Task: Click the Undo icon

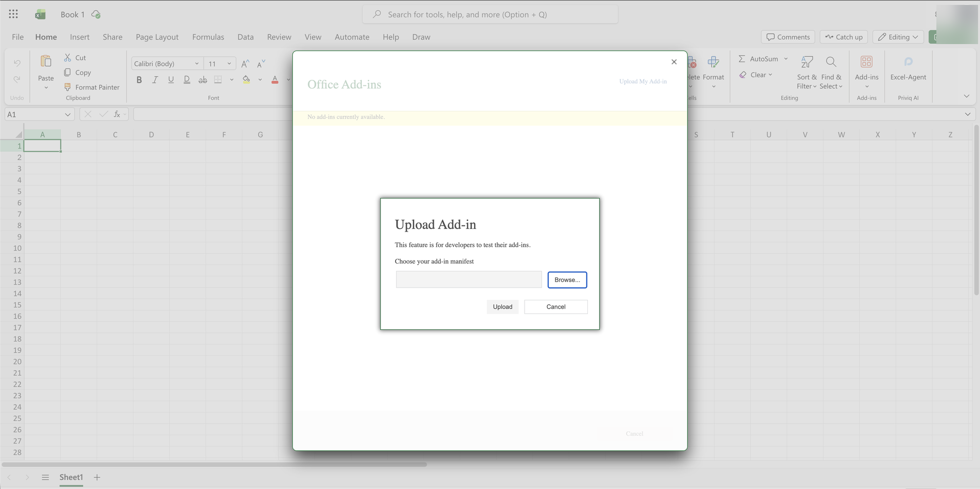Action: click(x=16, y=63)
